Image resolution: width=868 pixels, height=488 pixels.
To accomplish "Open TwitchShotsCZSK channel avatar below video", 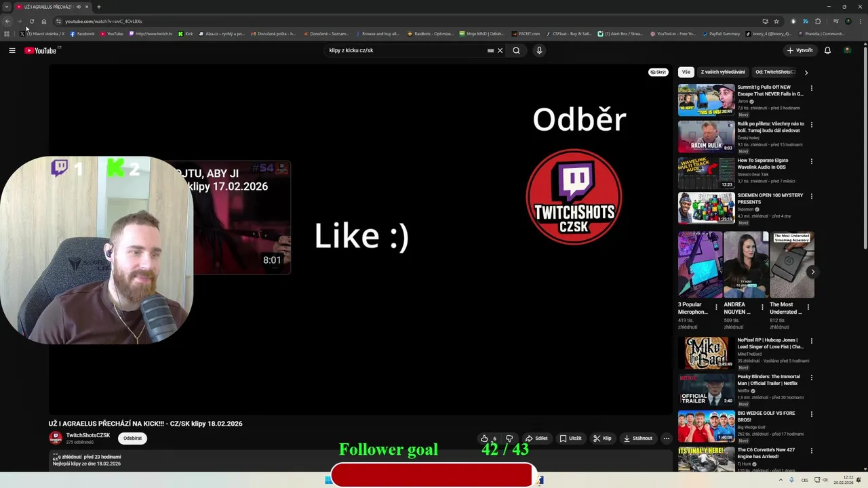I will [56, 439].
